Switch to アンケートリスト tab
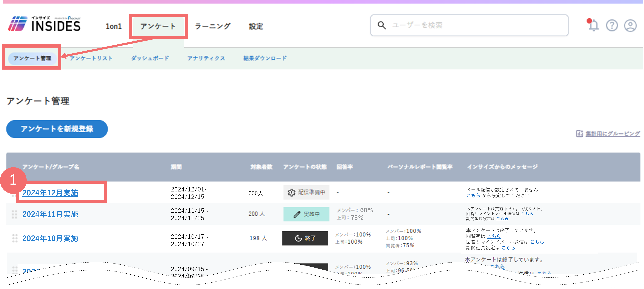 click(x=91, y=58)
